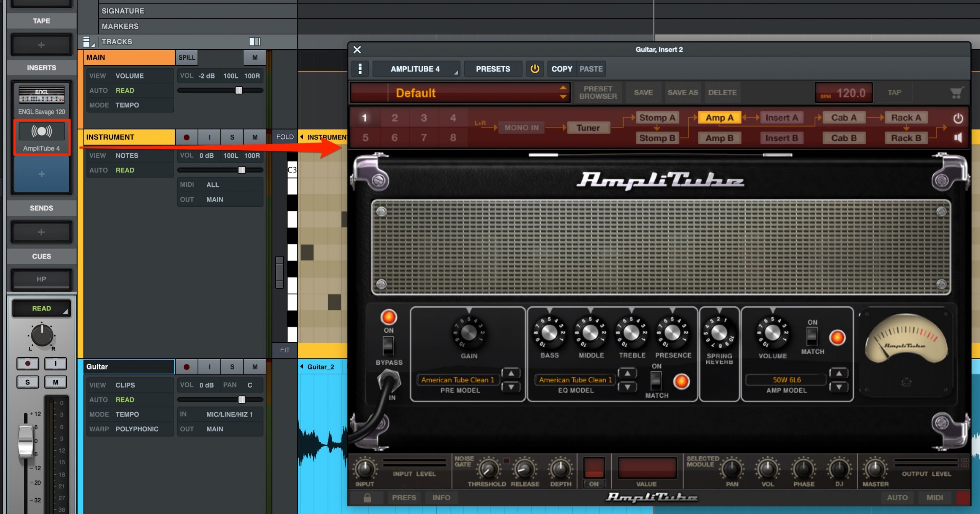The height and width of the screenshot is (514, 980).
Task: Switch to chain slot 2
Action: [x=395, y=118]
